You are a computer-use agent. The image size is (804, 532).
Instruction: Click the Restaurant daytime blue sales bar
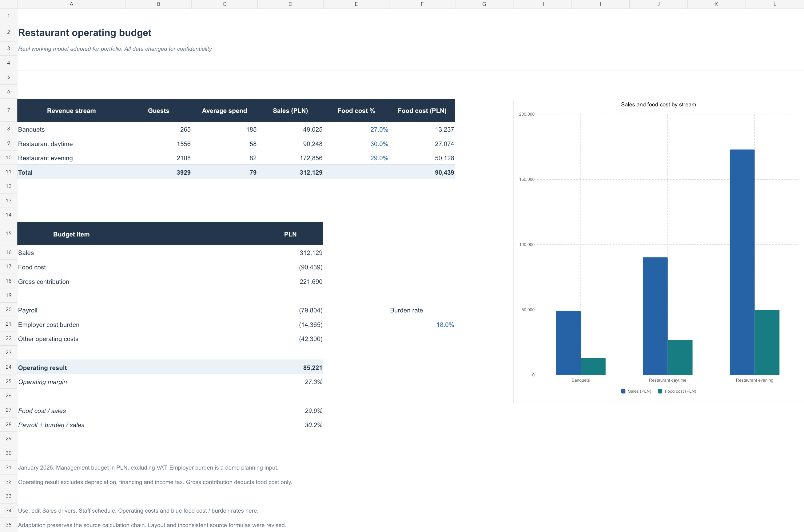point(655,316)
